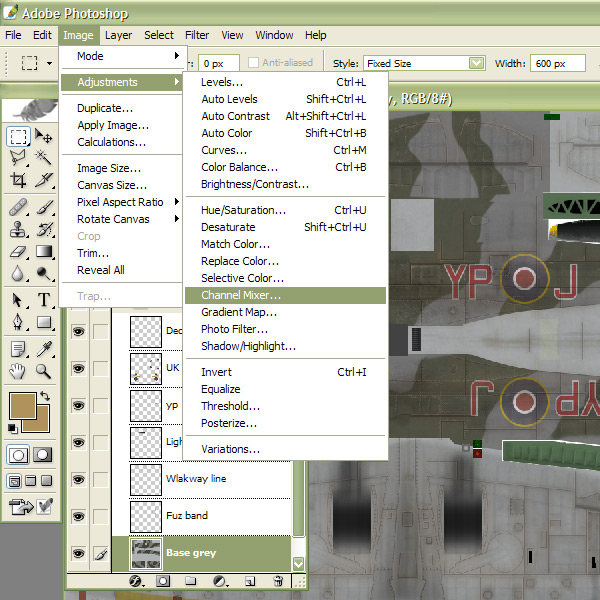The height and width of the screenshot is (600, 600).
Task: Click the Width input field
Action: tap(558, 63)
